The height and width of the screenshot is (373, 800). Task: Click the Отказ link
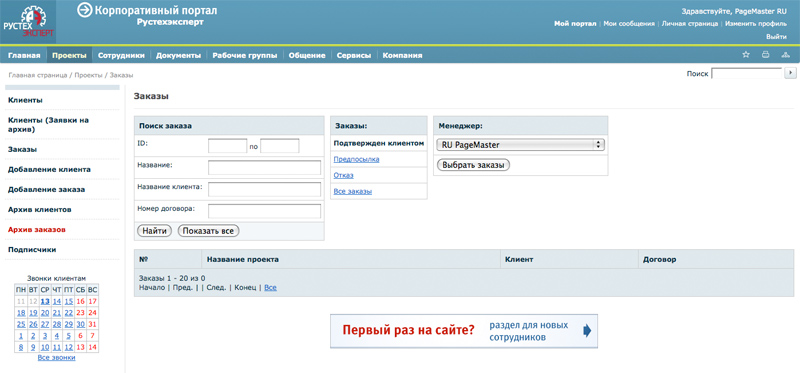pos(343,175)
